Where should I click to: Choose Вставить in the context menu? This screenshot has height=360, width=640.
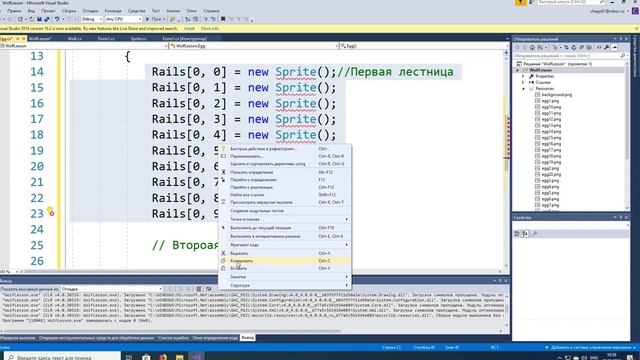point(284,269)
